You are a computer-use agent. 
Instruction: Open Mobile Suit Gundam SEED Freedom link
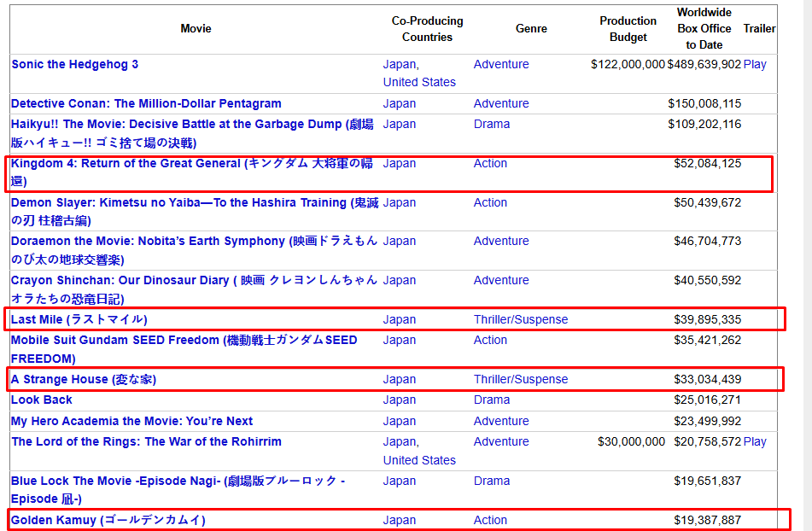tap(184, 349)
